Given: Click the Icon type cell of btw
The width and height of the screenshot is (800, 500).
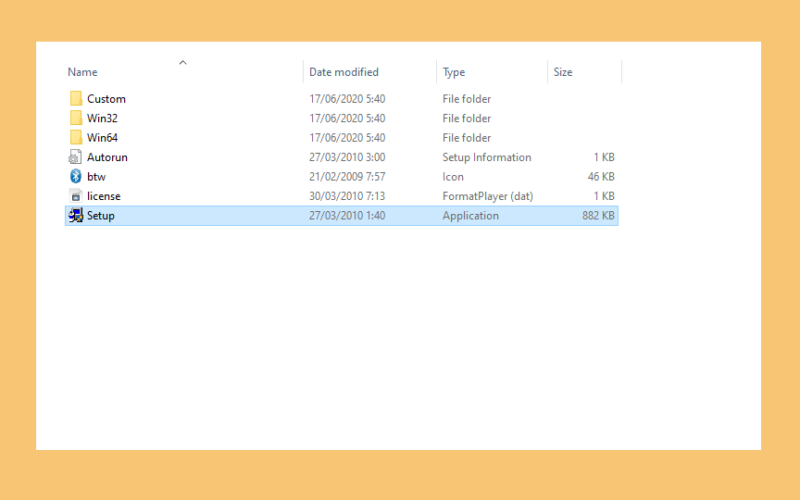Looking at the screenshot, I should point(453,177).
